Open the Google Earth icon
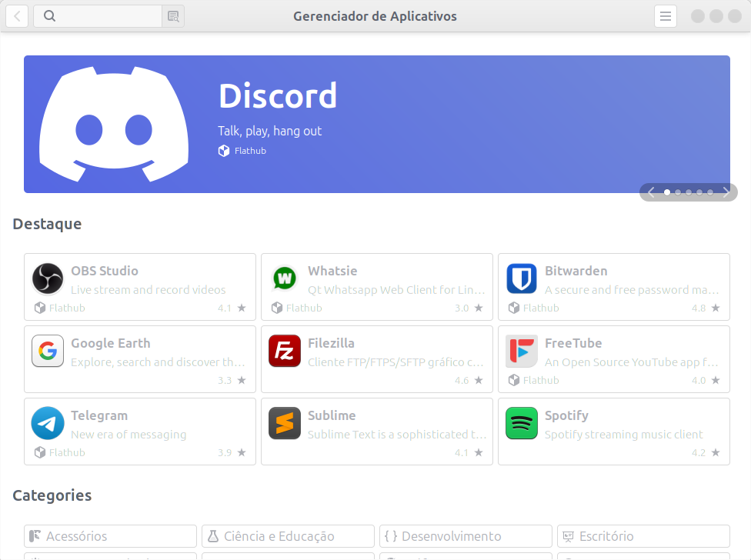751x560 pixels. tap(48, 351)
